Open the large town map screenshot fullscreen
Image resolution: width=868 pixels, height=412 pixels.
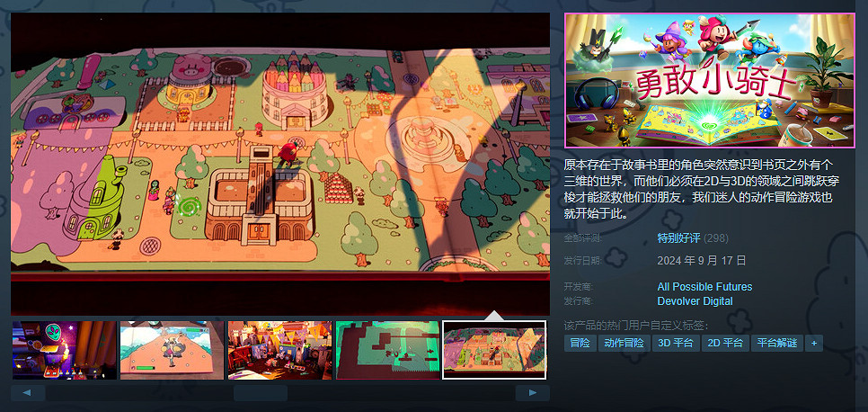click(279, 164)
